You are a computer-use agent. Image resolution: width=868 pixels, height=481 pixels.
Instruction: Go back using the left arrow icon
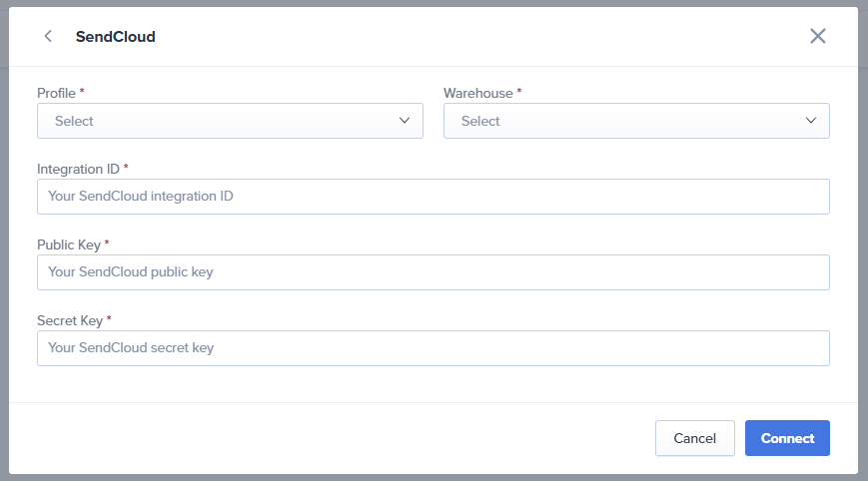click(48, 37)
